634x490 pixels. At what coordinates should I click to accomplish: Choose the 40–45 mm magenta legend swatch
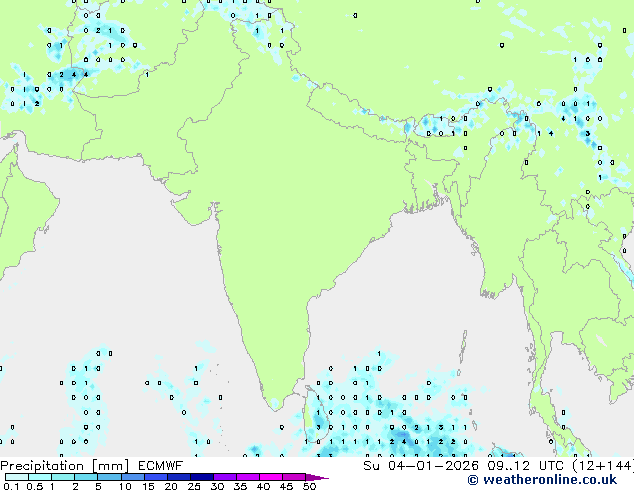click(271, 477)
